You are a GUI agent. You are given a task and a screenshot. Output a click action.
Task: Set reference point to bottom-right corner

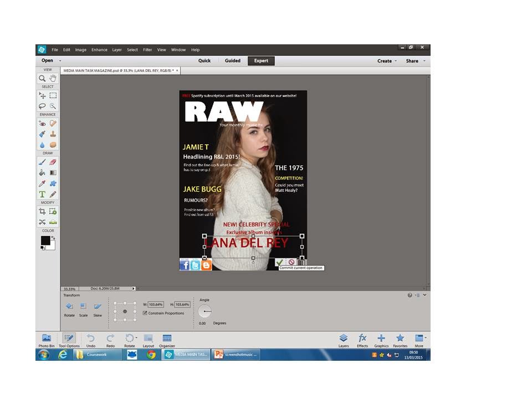(x=135, y=320)
